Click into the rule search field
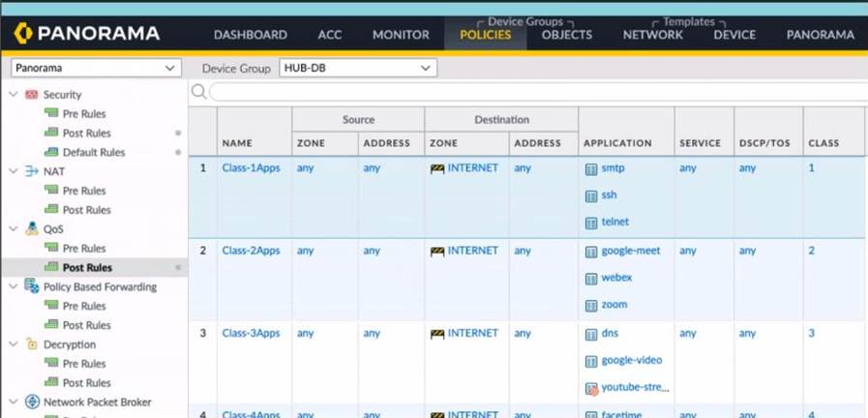Viewport: 868px width, 418px height. pyautogui.click(x=532, y=92)
